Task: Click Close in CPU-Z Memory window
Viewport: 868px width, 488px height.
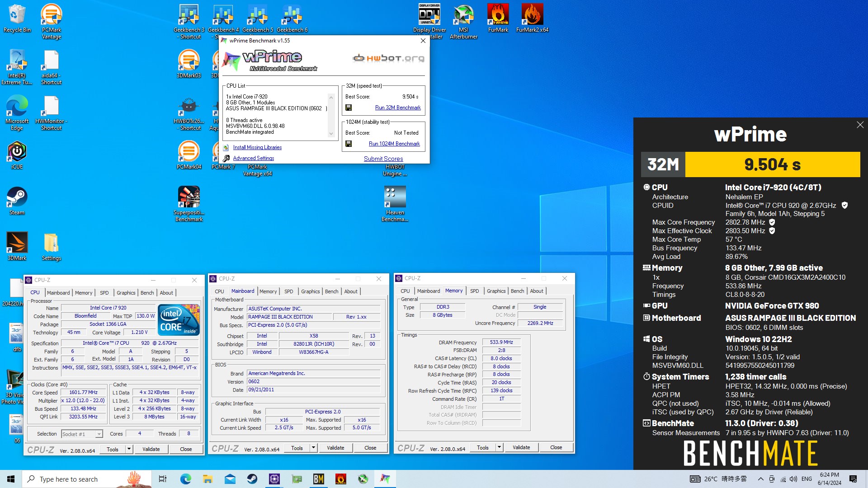Action: click(x=556, y=447)
